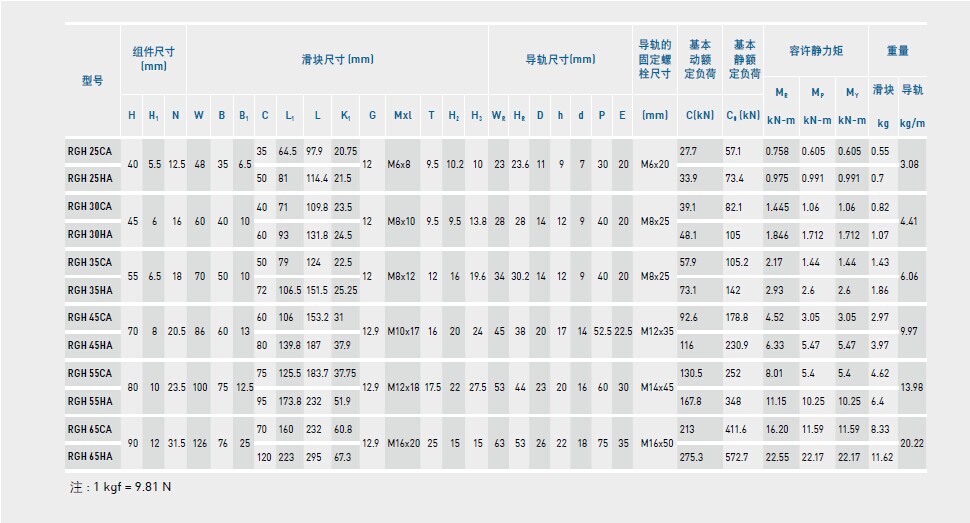This screenshot has height=523, width=970.
Task: Select the M12x35 rail bolt cell
Action: pos(655,330)
